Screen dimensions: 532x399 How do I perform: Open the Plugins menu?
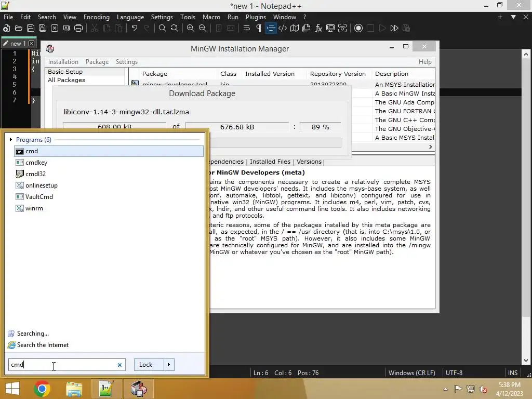click(x=256, y=17)
